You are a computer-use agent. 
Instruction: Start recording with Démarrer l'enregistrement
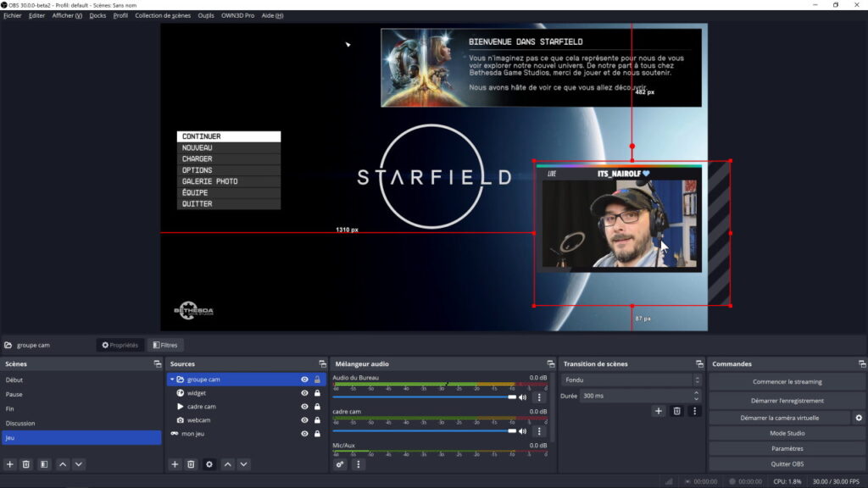pyautogui.click(x=787, y=398)
